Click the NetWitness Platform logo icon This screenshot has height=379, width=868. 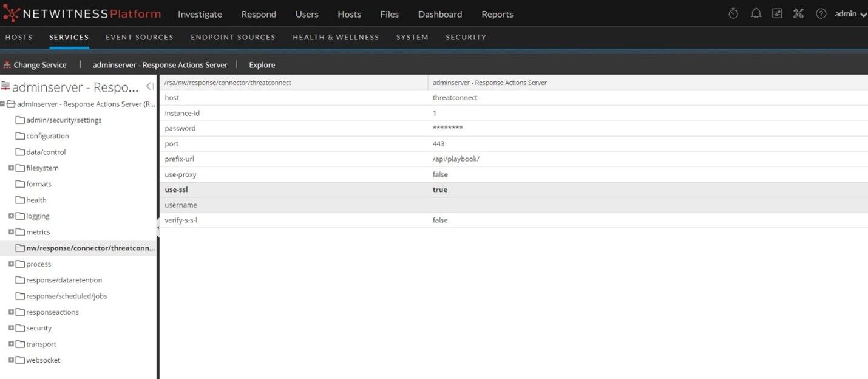(12, 13)
